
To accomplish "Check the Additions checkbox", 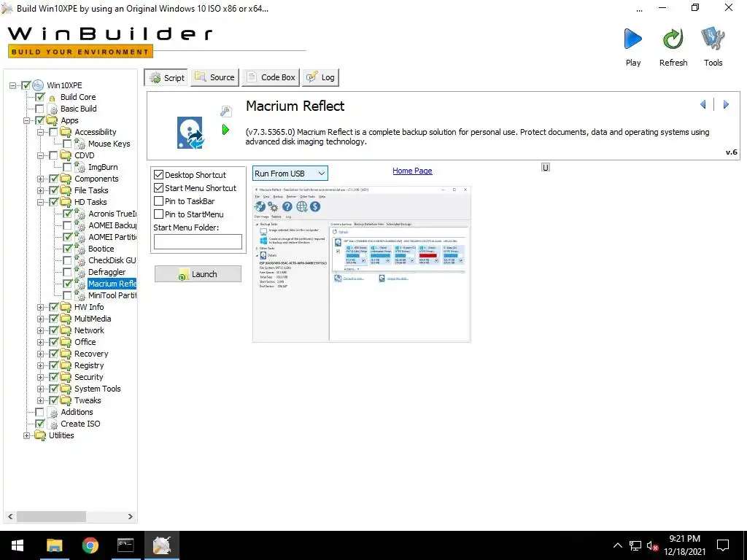I will [x=40, y=413].
